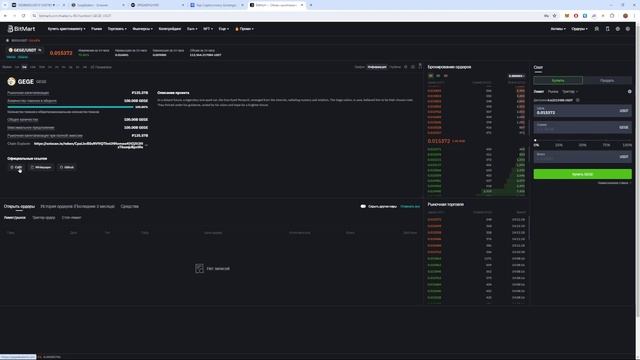Open the user profile icon
The image size is (640, 360).
click(597, 29)
